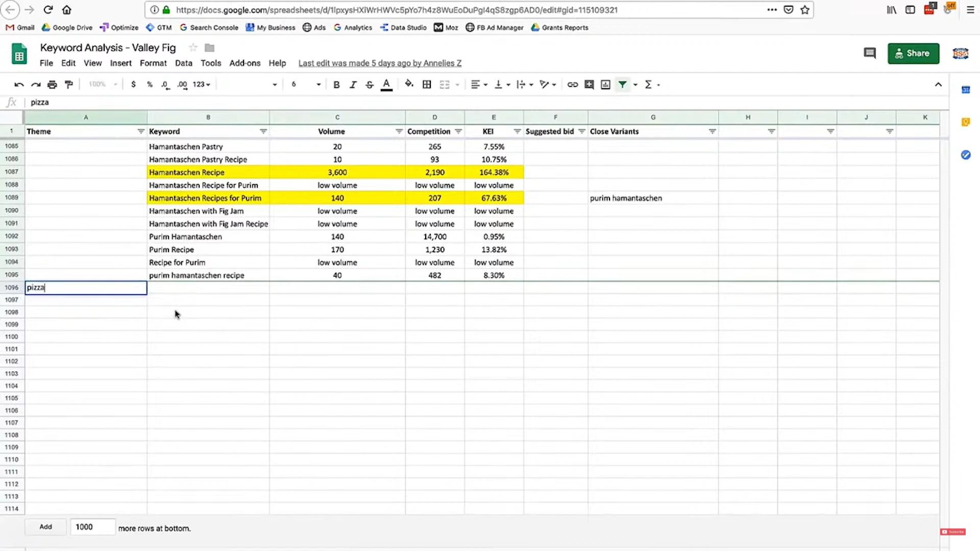Toggle italic formatting
This screenshot has width=980, height=551.
click(x=353, y=85)
